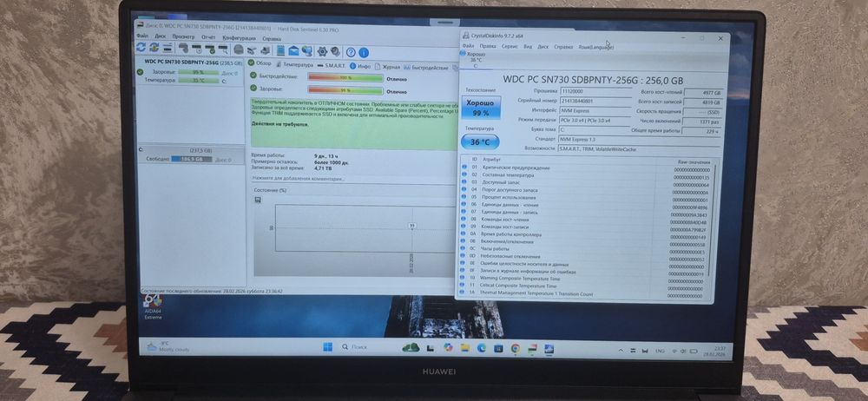Screen dimensions: 868x401
Task: Open the Edge icon on the taskbar
Action: [x=482, y=348]
